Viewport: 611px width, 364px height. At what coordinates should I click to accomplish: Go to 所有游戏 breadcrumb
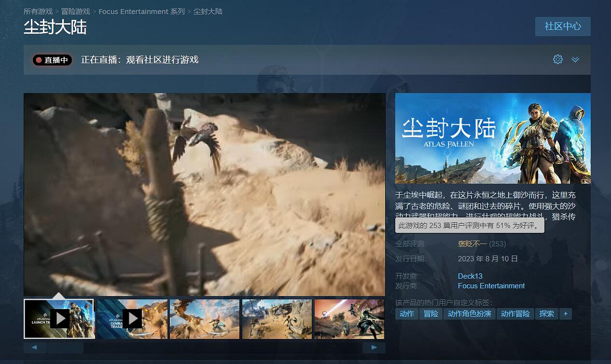pos(38,11)
